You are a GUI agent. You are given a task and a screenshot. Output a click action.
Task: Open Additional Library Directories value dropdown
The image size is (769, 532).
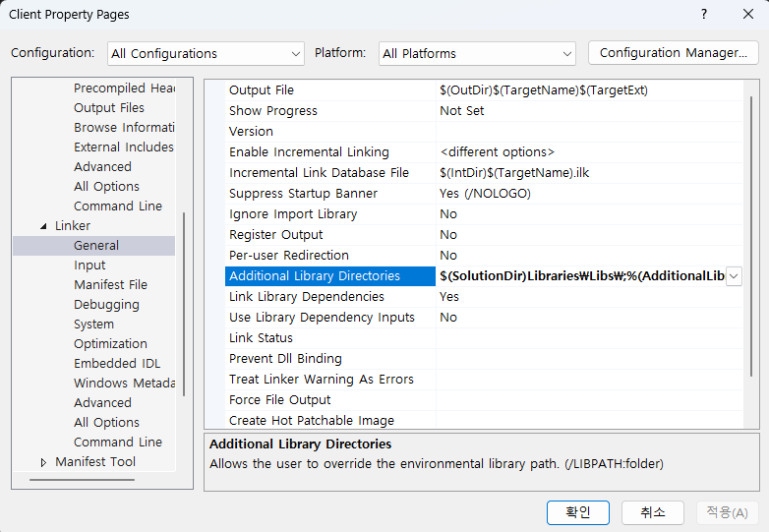pyautogui.click(x=734, y=276)
